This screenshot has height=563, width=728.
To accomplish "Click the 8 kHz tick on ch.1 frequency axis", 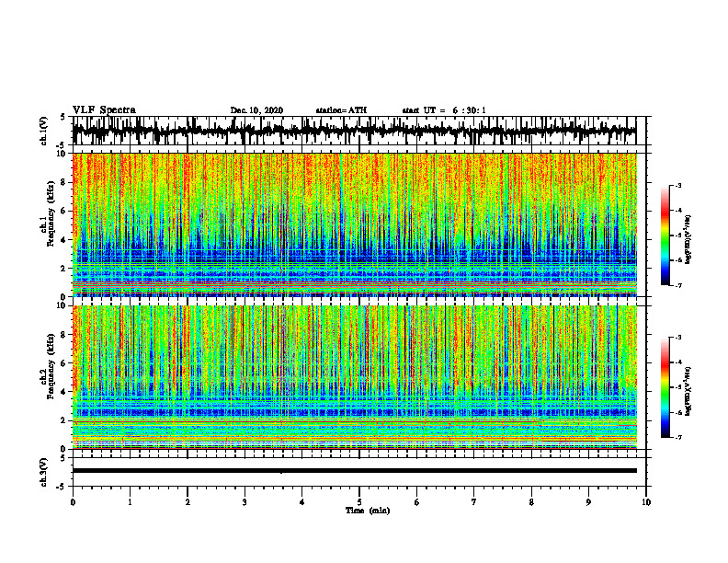I will (64, 182).
